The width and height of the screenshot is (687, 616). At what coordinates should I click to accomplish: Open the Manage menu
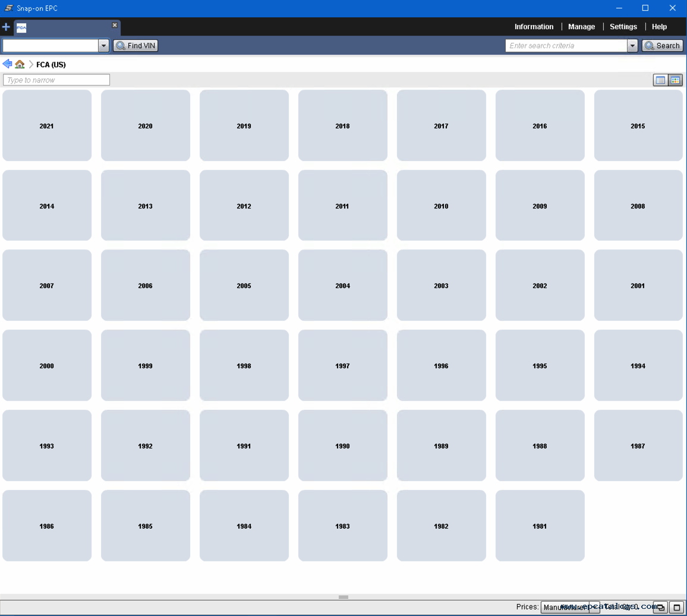pos(581,27)
